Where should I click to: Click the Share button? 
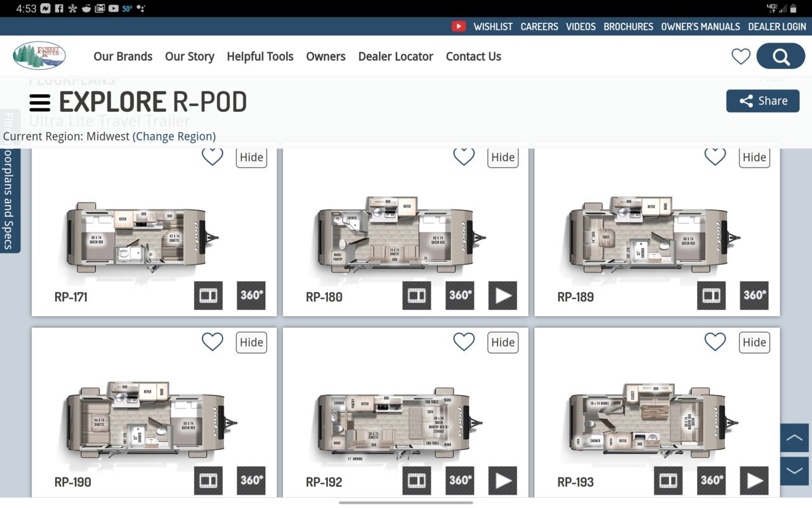tap(763, 101)
